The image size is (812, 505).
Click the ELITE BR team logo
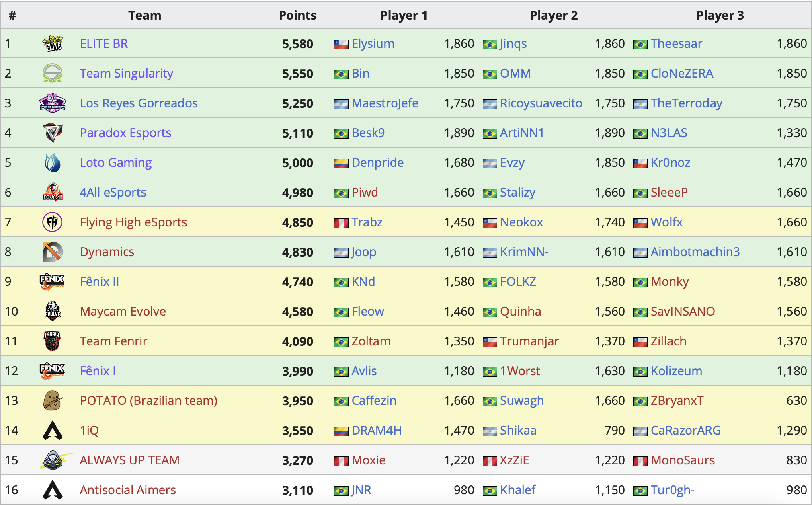click(x=53, y=43)
